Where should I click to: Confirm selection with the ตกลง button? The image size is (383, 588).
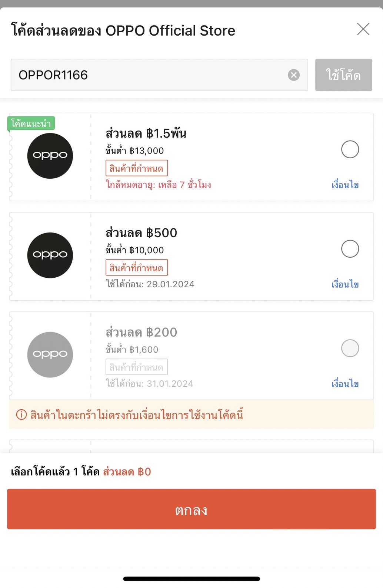pos(191,509)
